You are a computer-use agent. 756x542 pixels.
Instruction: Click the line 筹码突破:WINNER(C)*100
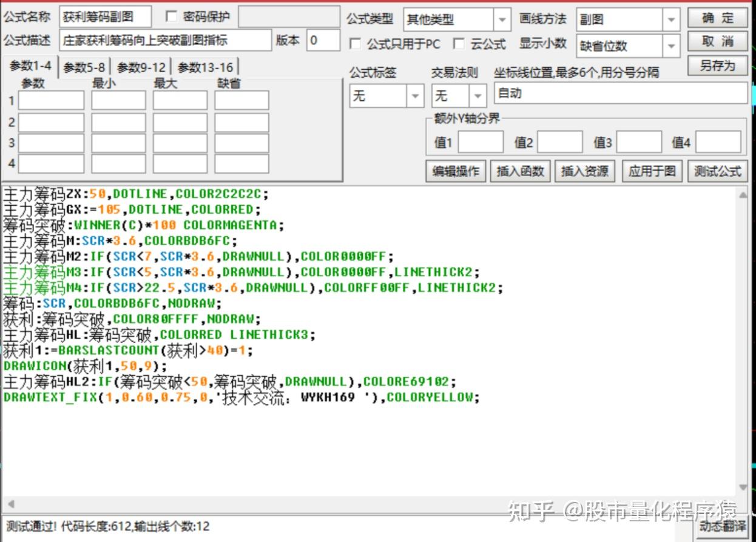[x=143, y=225]
